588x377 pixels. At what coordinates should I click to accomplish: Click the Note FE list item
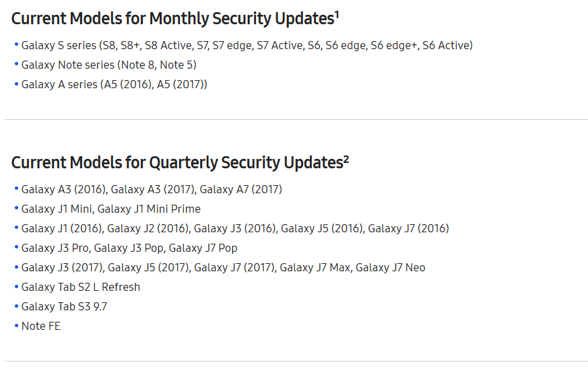click(x=41, y=326)
